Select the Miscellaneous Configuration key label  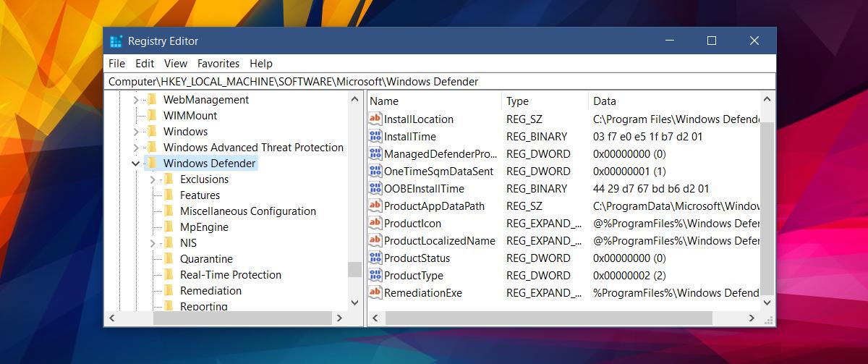tap(248, 211)
